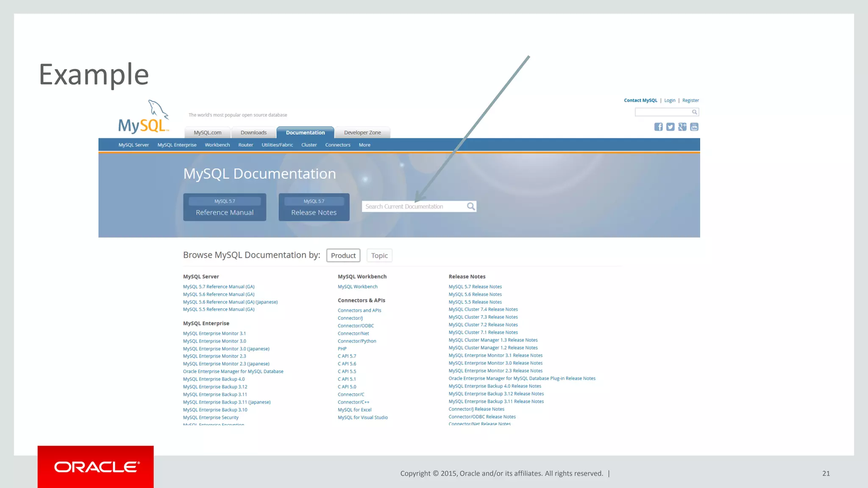Open the MySQL Google Plus icon
Viewport: 868px width, 488px height.
(x=682, y=127)
